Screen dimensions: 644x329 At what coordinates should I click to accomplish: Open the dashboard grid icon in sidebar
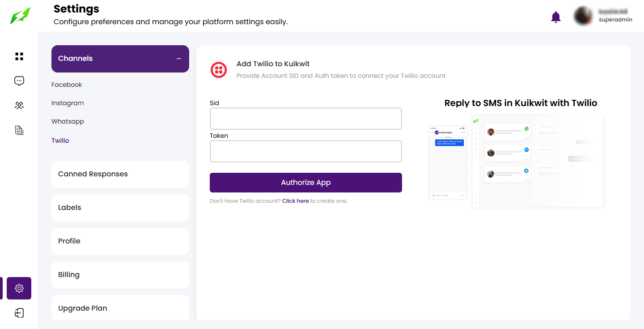point(19,56)
